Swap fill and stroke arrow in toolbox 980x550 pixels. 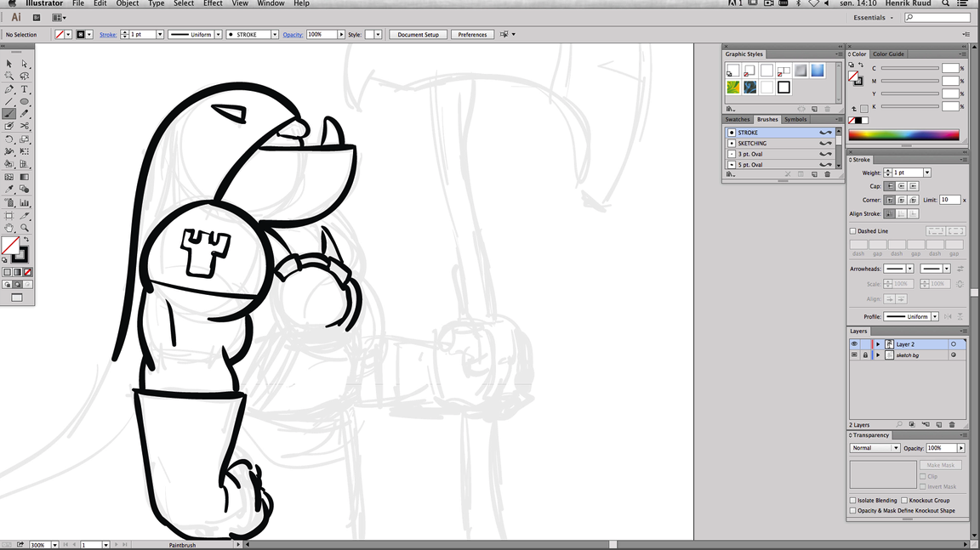26,240
